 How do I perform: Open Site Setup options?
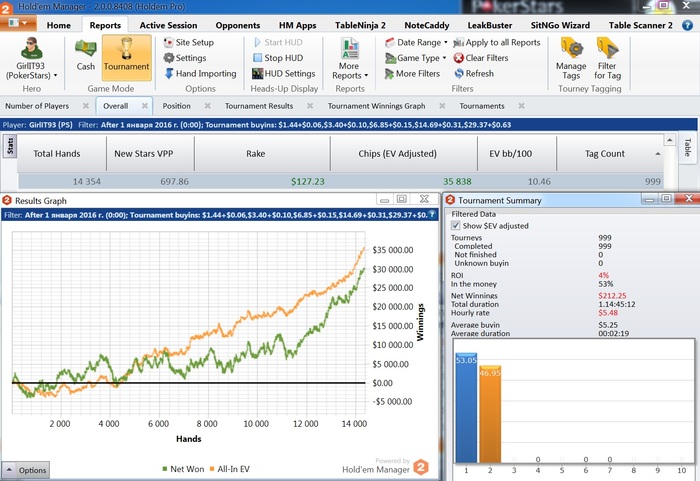click(x=189, y=42)
